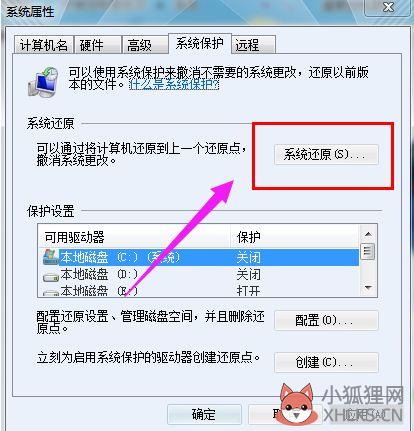Click the 系统还原(S) button
The width and height of the screenshot is (414, 431).
(326, 154)
